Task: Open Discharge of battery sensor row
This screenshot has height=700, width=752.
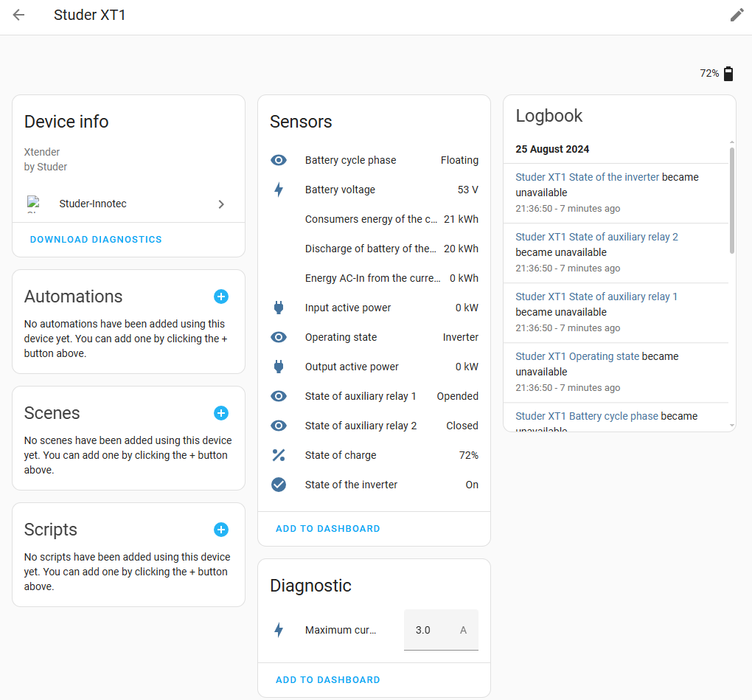Action: pos(374,249)
